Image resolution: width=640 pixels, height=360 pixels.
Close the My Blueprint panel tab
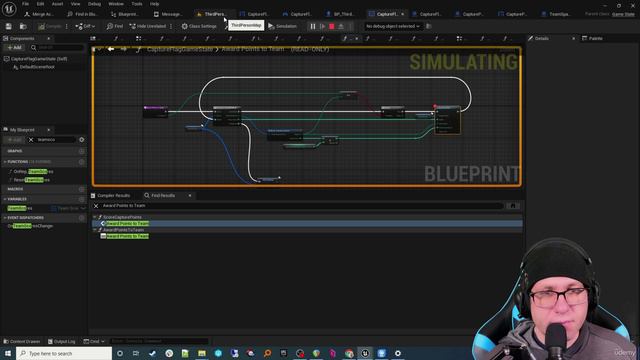[49, 130]
